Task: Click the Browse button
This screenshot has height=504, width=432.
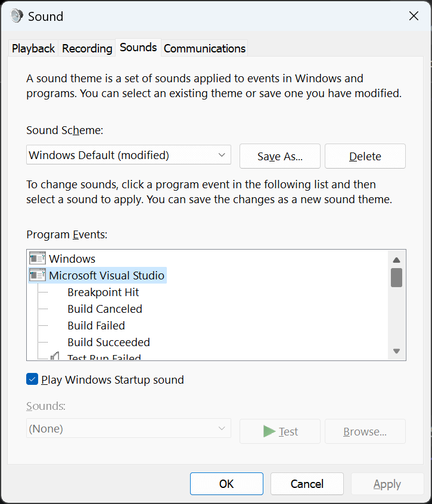Action: pyautogui.click(x=365, y=431)
